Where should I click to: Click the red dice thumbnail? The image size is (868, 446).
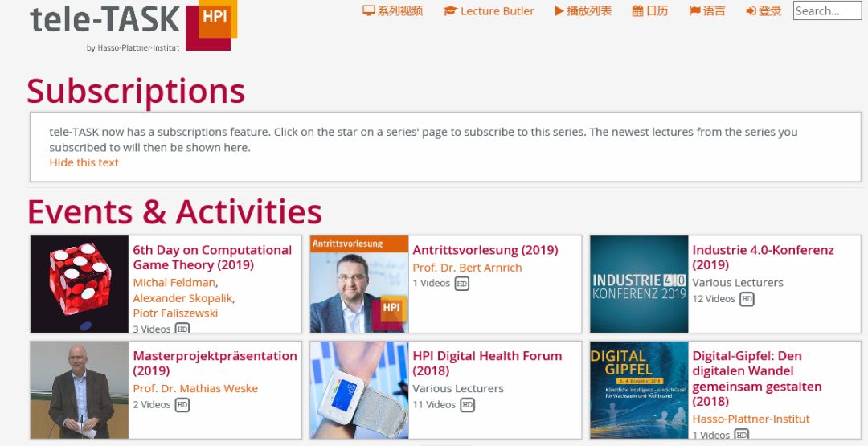pyautogui.click(x=80, y=284)
